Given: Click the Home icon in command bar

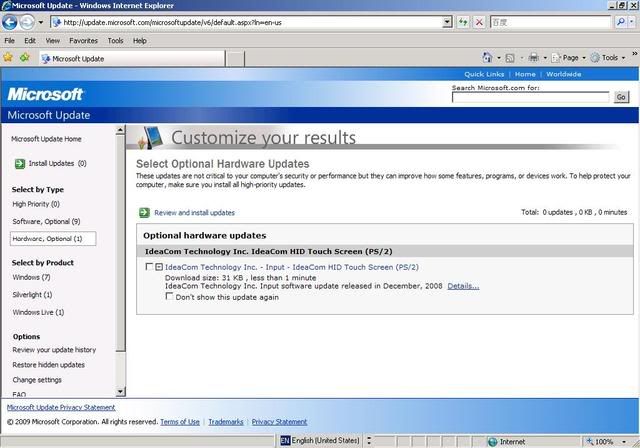Looking at the screenshot, I should pos(487,58).
